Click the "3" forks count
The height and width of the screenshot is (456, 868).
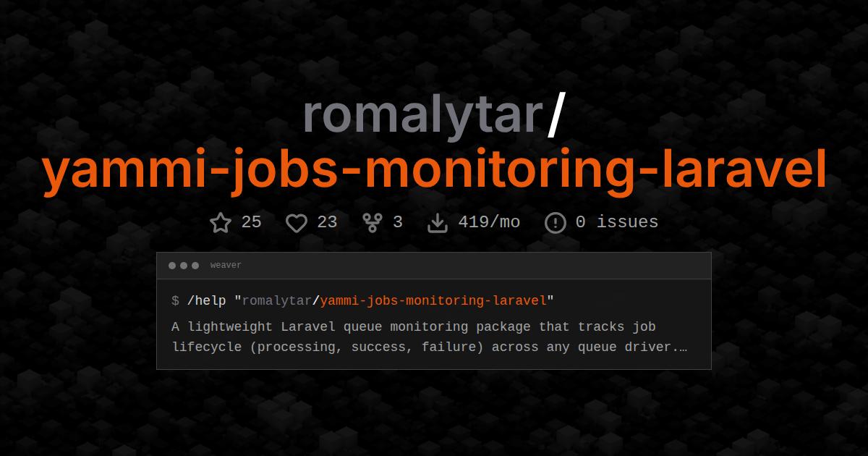pyautogui.click(x=397, y=222)
